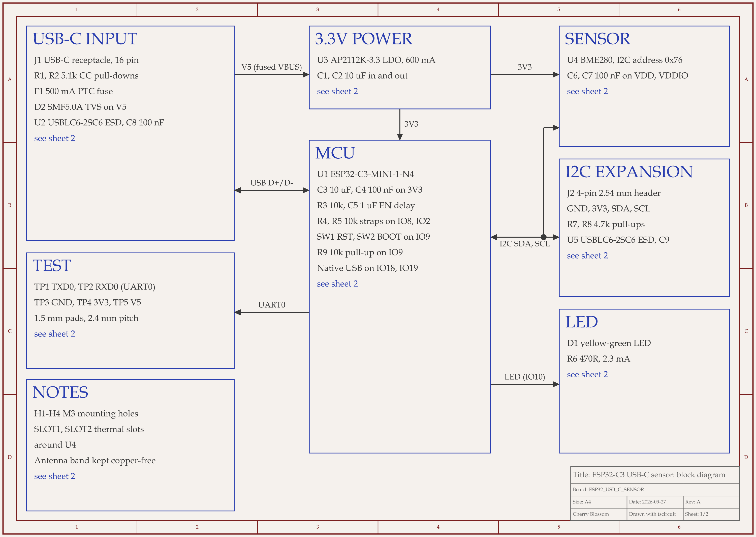Select 'U1 ESP32-C3-MINI-1-N4' text line
756x537 pixels.
[365, 174]
